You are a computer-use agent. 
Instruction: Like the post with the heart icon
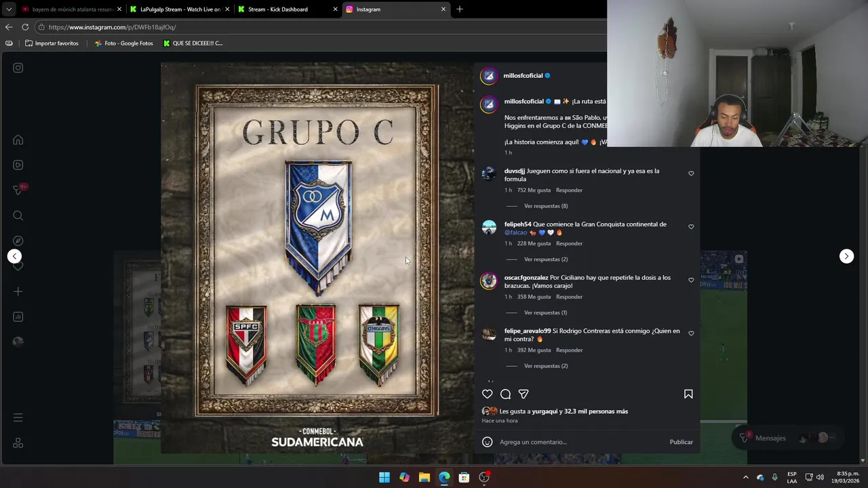coord(487,394)
